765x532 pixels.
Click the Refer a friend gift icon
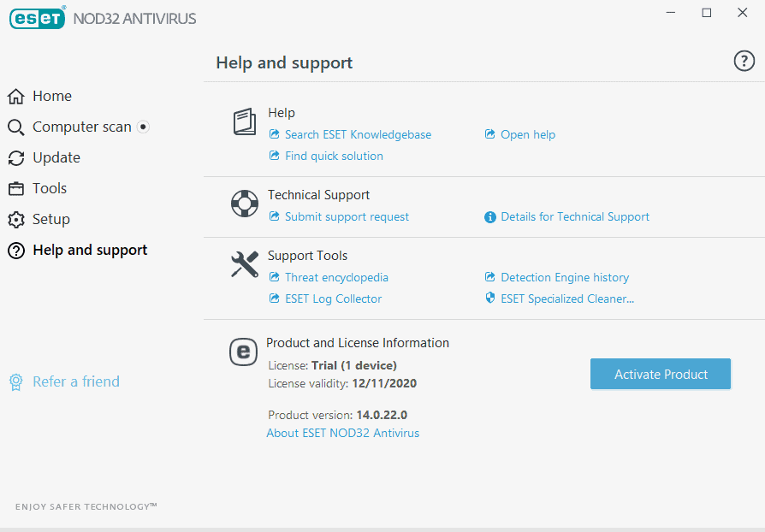point(15,381)
